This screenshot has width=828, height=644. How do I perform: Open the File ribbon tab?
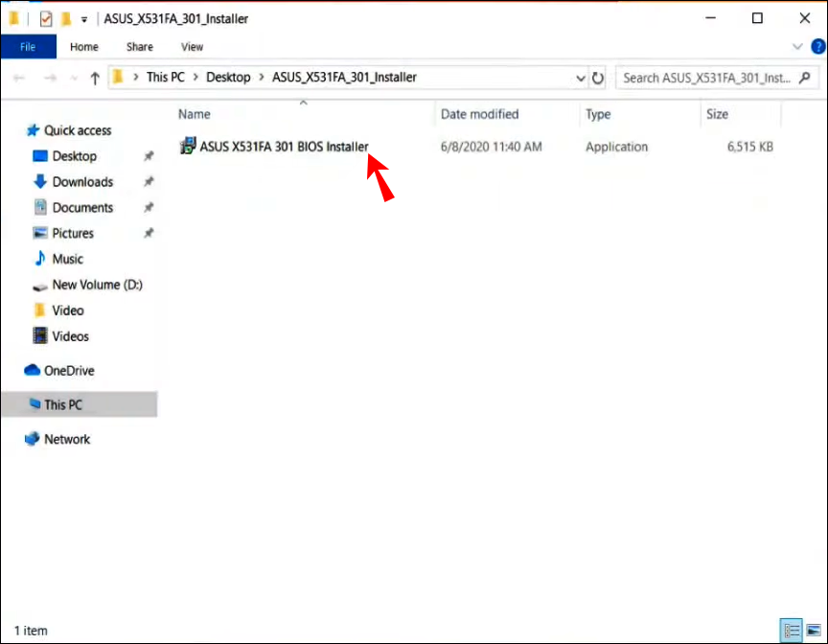coord(28,47)
